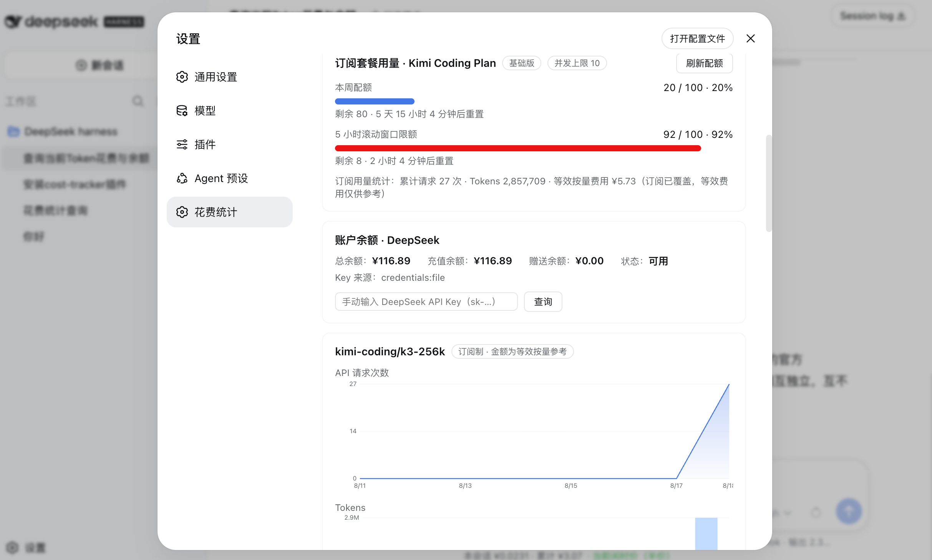Click the Session log button in background window
Screen dimensions: 932x560
(x=872, y=16)
